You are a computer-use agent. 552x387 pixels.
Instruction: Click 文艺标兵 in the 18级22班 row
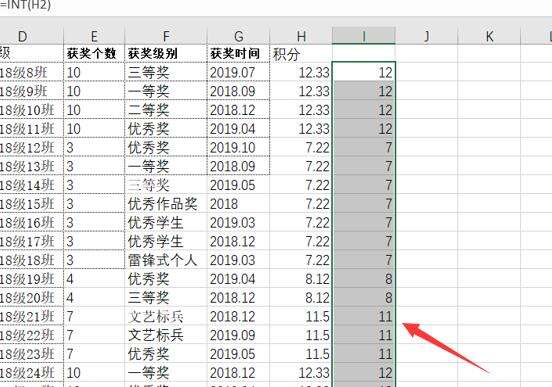(x=166, y=335)
